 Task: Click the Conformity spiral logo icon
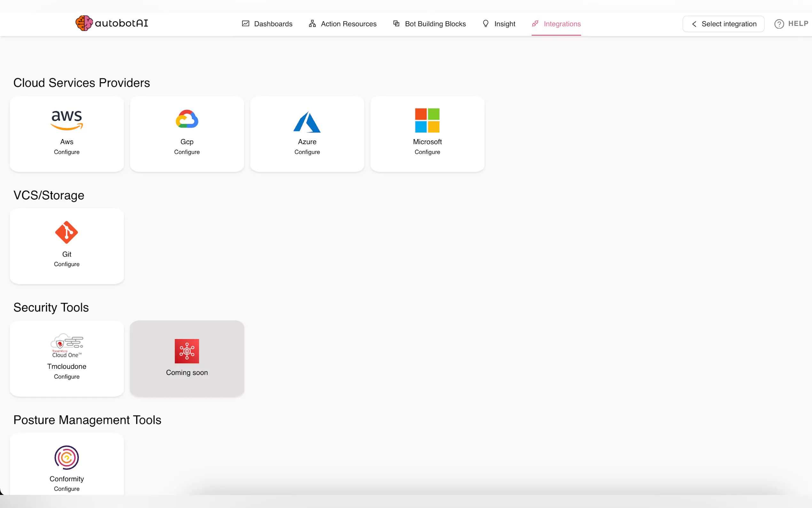[66, 457]
